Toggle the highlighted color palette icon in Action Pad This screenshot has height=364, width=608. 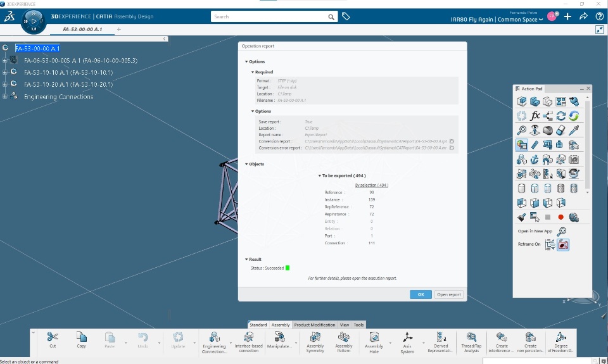(x=521, y=144)
